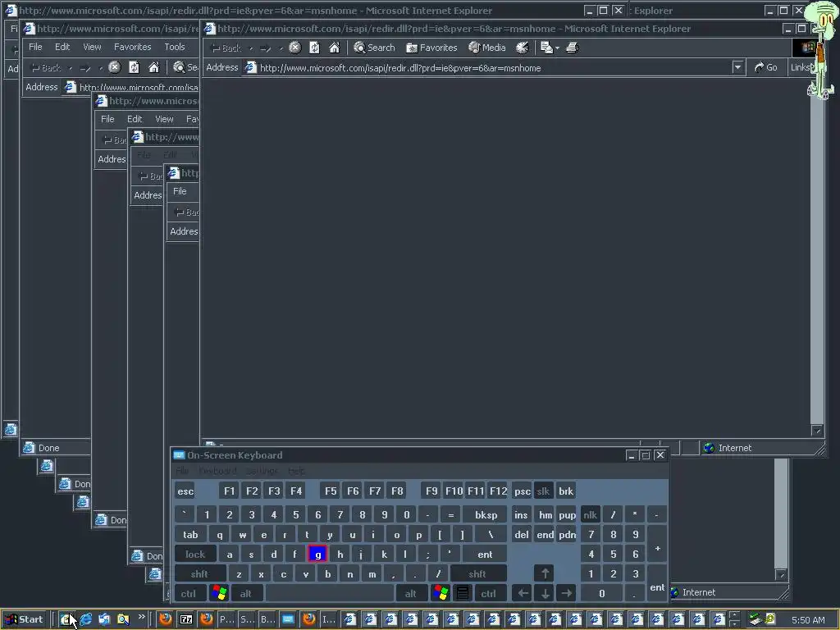Click the left arrow key on the On-Screen Keyboard
The width and height of the screenshot is (840, 630).
pos(523,594)
